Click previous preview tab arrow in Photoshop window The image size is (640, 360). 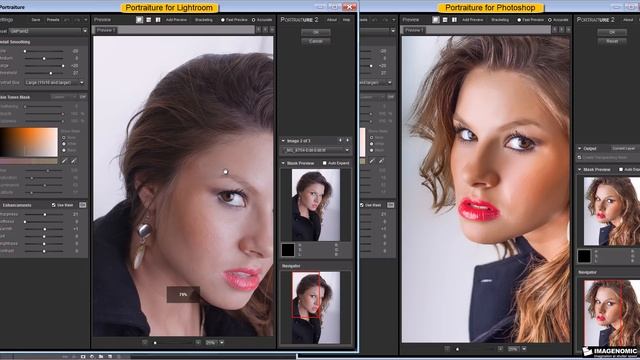click(x=555, y=29)
